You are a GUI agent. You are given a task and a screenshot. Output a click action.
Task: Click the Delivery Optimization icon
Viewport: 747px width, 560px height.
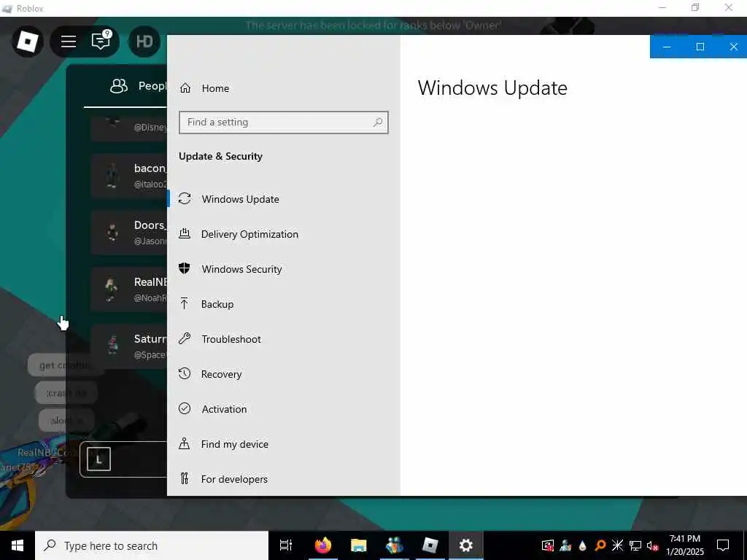click(185, 233)
